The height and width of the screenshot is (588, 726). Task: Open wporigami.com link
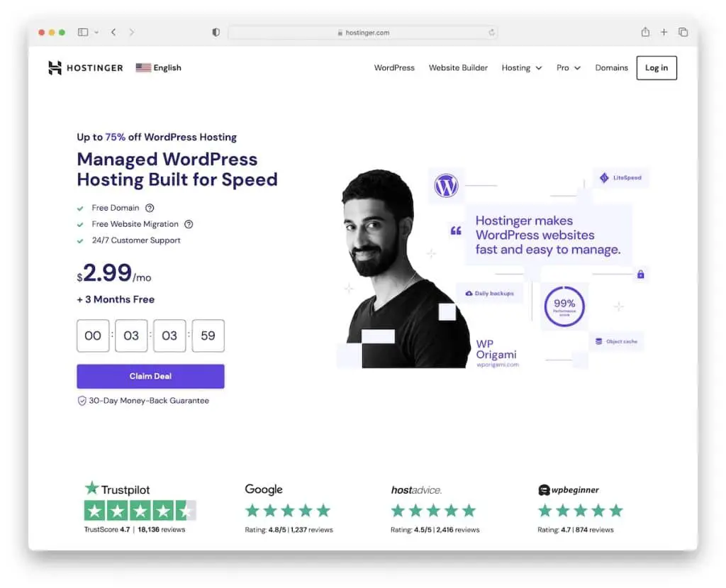[x=498, y=365]
